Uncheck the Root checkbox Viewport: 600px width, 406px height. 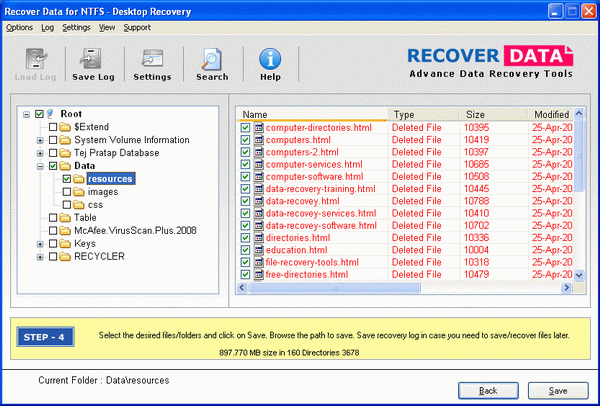pyautogui.click(x=39, y=114)
